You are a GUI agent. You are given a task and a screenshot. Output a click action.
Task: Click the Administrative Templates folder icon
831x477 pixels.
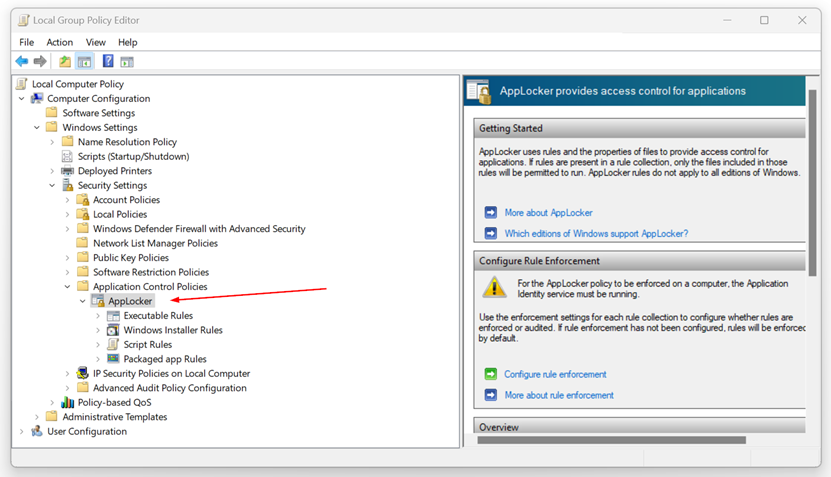(51, 417)
